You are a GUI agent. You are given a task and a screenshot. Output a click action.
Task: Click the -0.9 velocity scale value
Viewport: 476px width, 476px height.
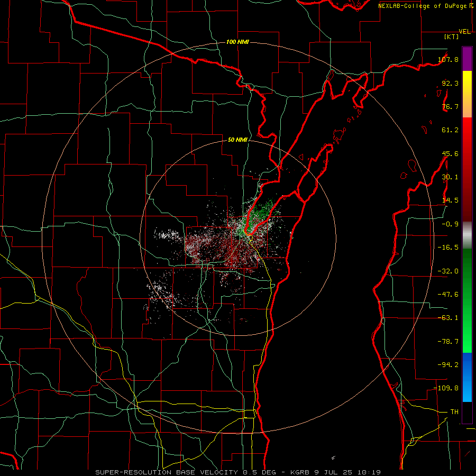450,224
